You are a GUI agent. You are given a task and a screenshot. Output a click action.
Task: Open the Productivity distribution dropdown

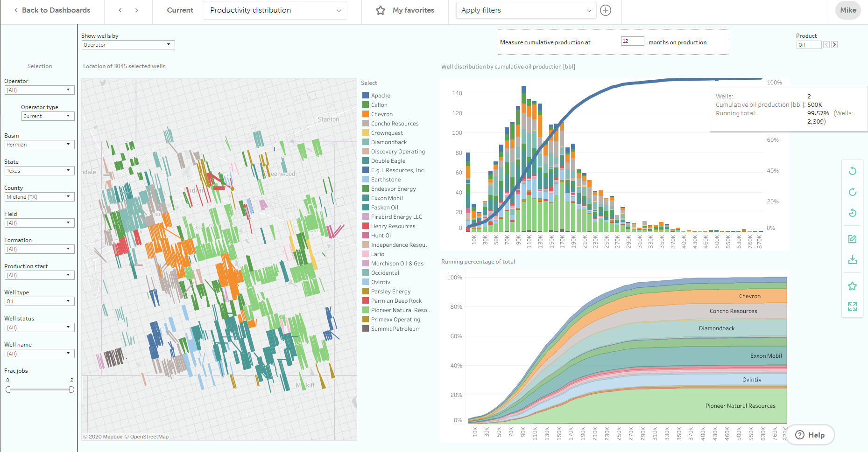click(275, 10)
